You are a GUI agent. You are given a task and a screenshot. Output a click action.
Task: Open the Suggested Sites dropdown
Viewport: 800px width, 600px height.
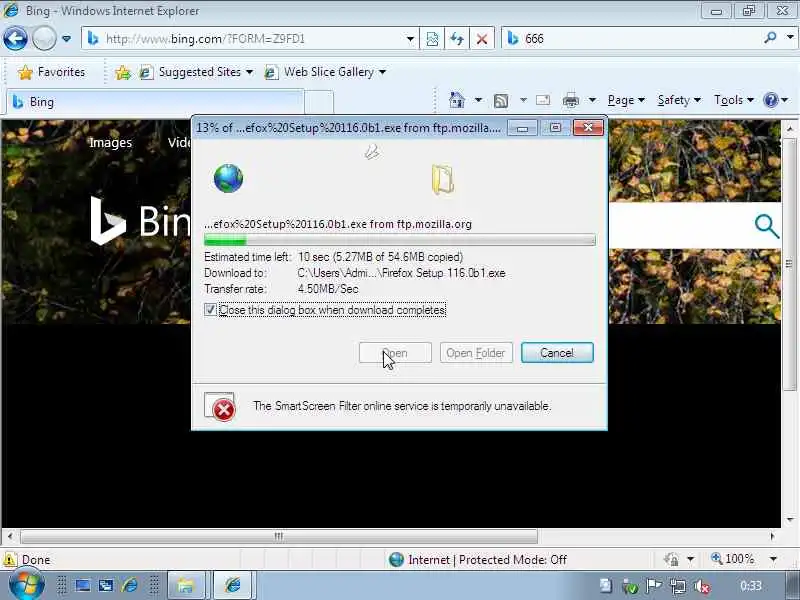click(197, 72)
